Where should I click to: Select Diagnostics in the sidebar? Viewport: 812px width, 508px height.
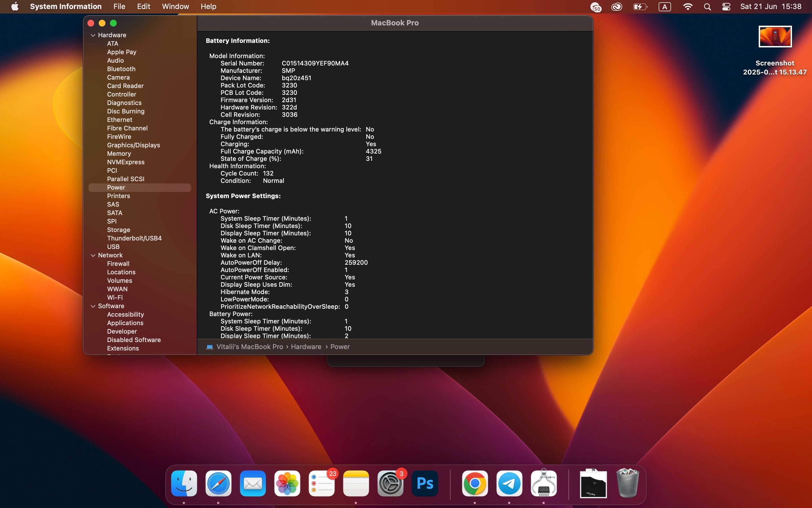click(x=124, y=103)
